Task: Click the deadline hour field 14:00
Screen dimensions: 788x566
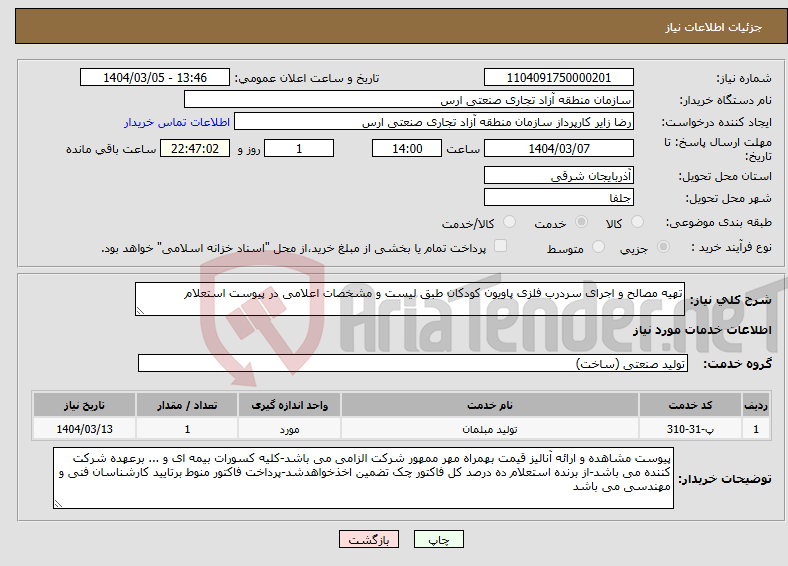Action: (407, 148)
